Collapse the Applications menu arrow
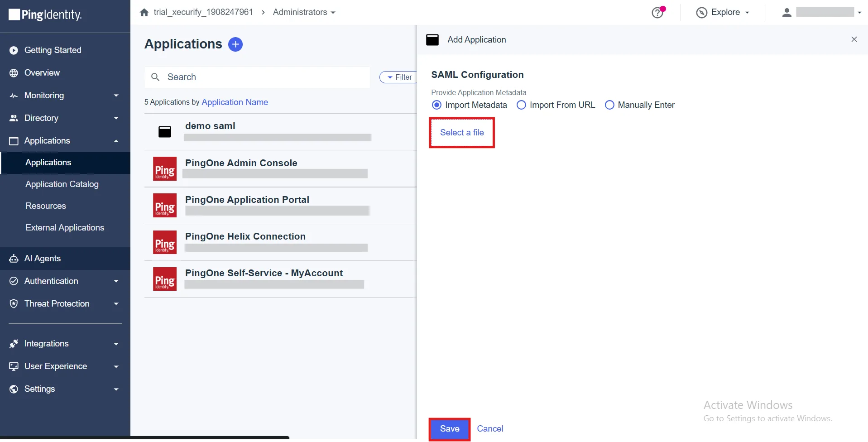The image size is (868, 442). [116, 141]
